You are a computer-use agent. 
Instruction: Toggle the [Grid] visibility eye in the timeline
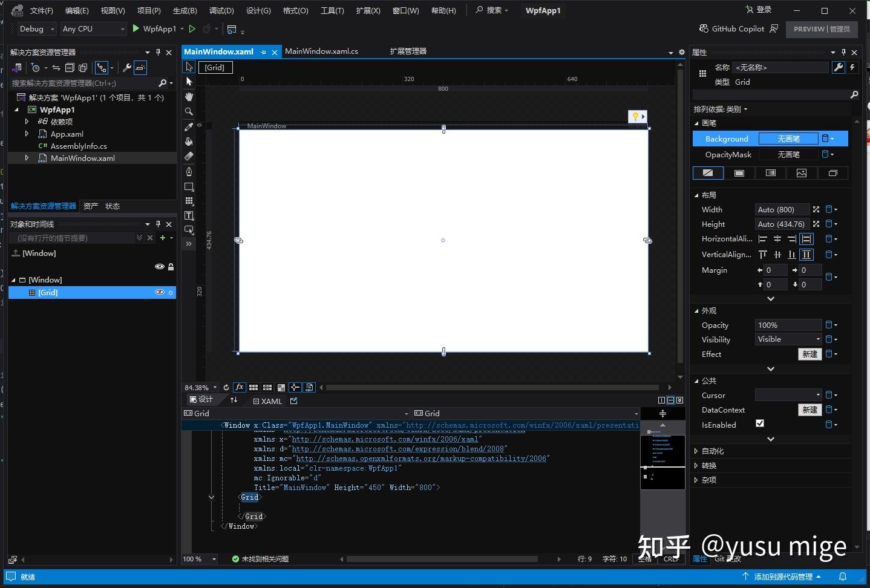point(159,292)
